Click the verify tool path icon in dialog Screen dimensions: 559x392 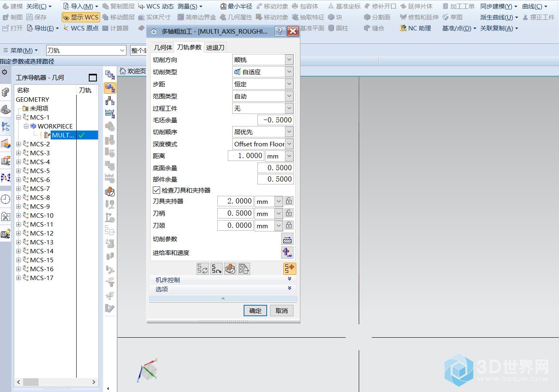(x=230, y=269)
